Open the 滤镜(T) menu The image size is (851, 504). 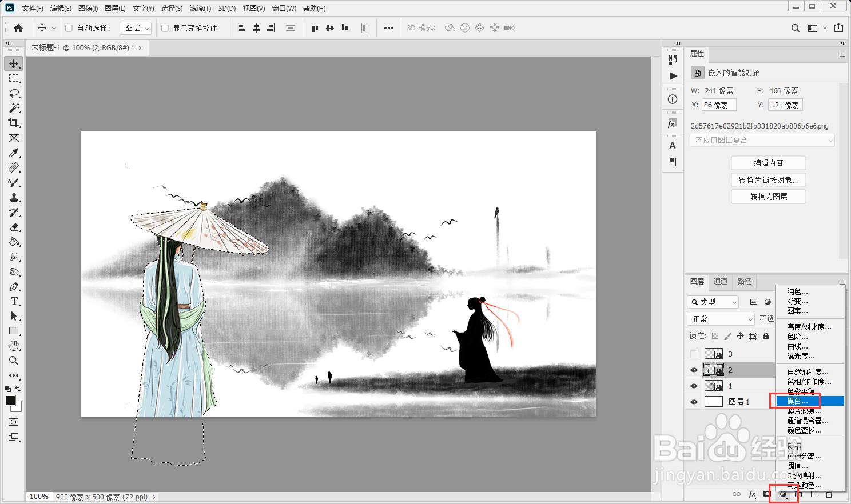pos(200,8)
